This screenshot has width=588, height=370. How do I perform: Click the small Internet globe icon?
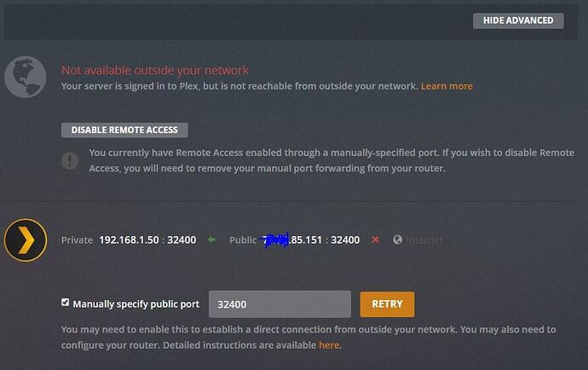click(x=397, y=240)
